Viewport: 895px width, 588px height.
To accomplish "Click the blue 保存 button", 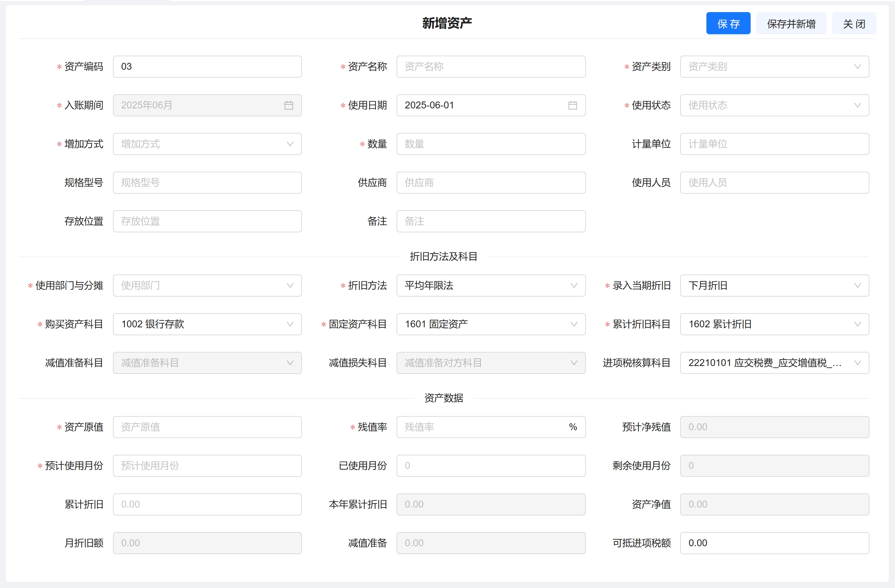I will pos(728,24).
